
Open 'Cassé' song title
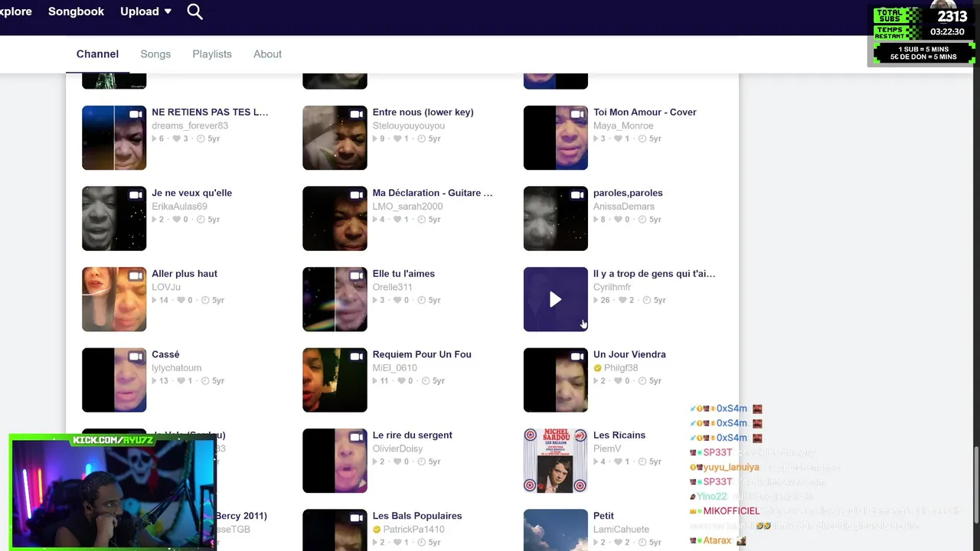(x=165, y=354)
